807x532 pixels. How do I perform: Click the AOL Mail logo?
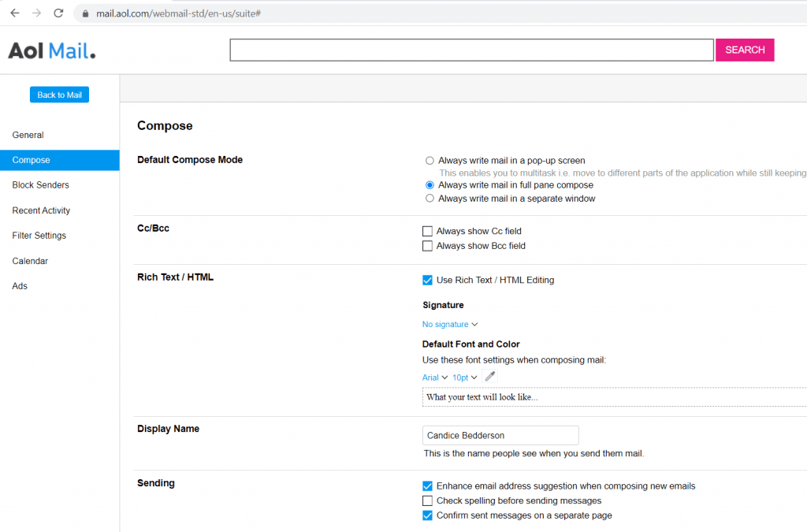point(51,50)
